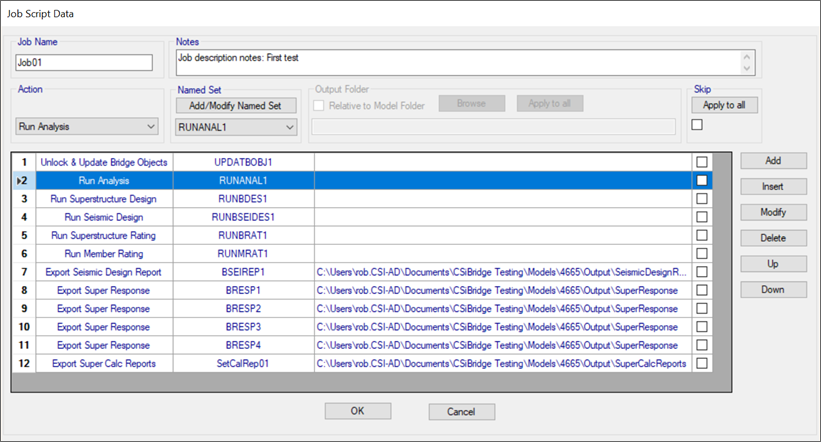The width and height of the screenshot is (821, 442).
Task: Click the Skip Apply to all button
Action: [730, 105]
